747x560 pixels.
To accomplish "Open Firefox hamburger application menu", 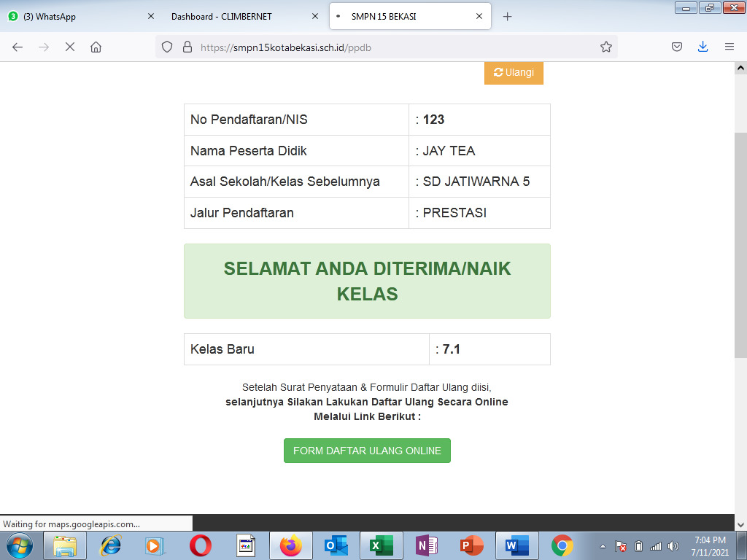I will [x=729, y=47].
